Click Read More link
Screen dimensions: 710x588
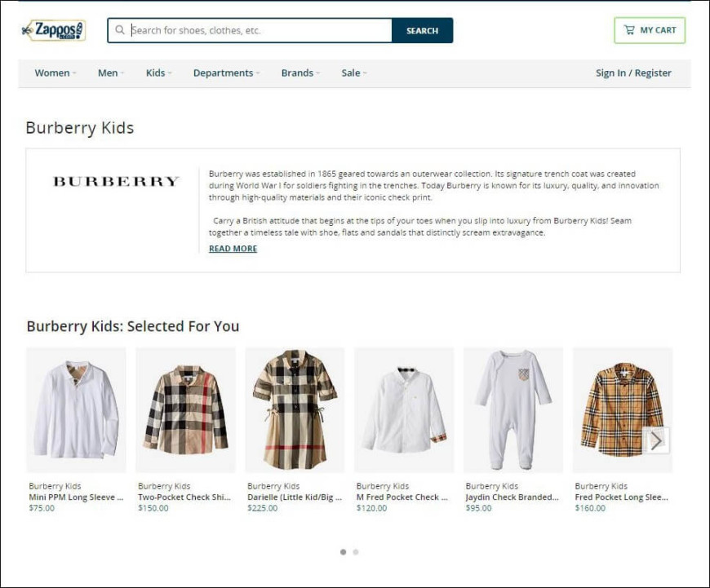(233, 249)
